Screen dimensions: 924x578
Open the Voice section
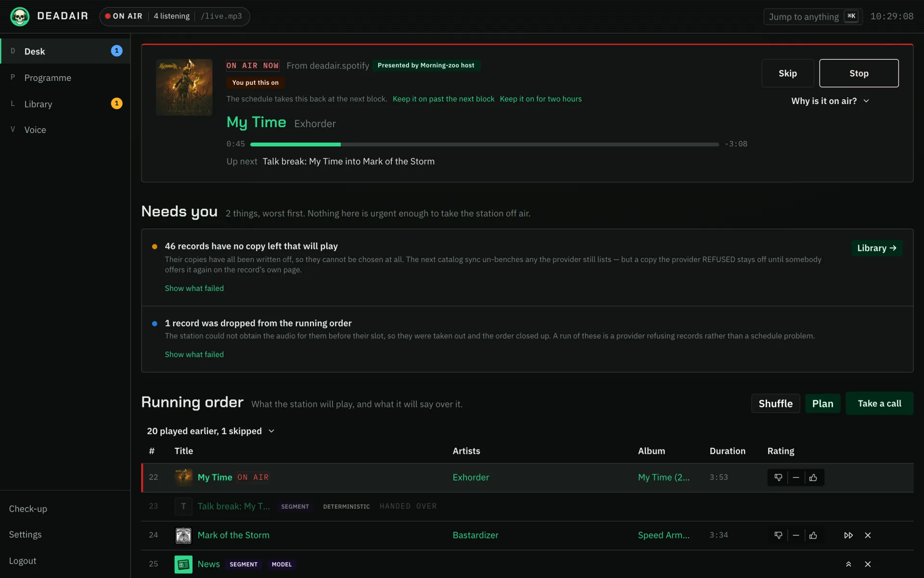(65, 130)
